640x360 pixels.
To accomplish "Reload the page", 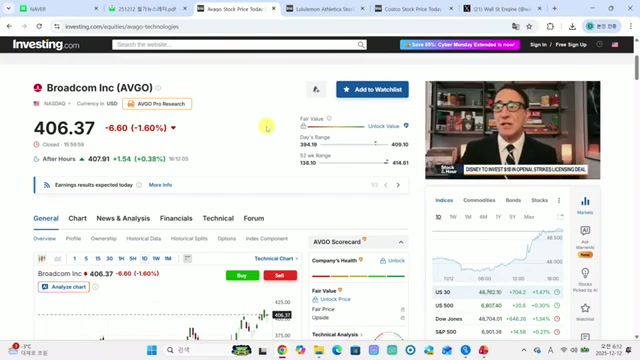I will point(39,27).
